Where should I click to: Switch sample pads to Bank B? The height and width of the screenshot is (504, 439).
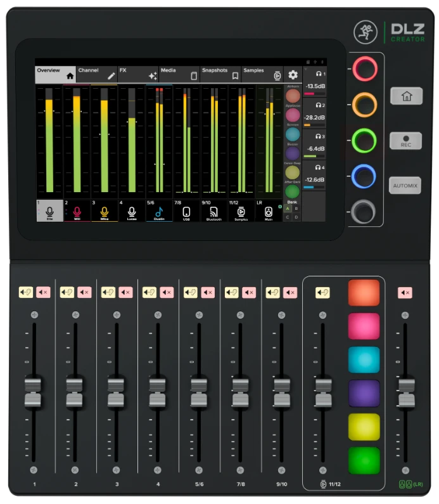[x=296, y=208]
